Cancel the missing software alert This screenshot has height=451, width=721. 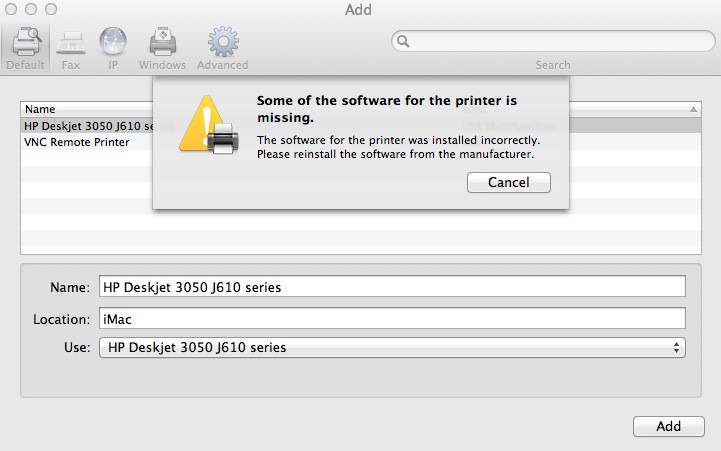509,183
